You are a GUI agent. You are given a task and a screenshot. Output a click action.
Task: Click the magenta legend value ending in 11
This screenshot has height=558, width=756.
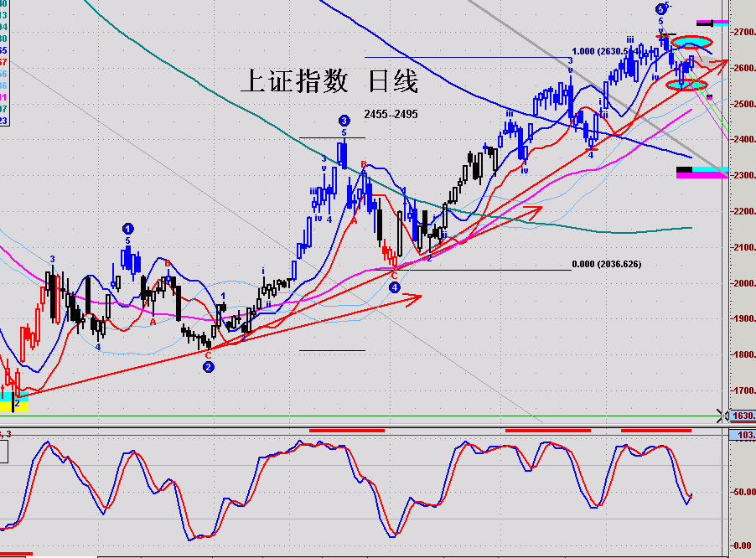pos(4,98)
